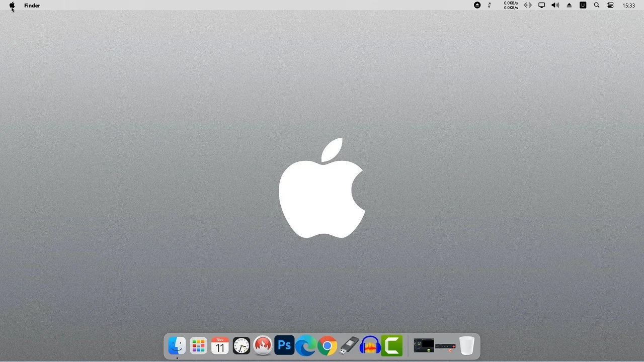This screenshot has height=362, width=644.
Task: Open Launchpad from the dock
Action: 198,346
